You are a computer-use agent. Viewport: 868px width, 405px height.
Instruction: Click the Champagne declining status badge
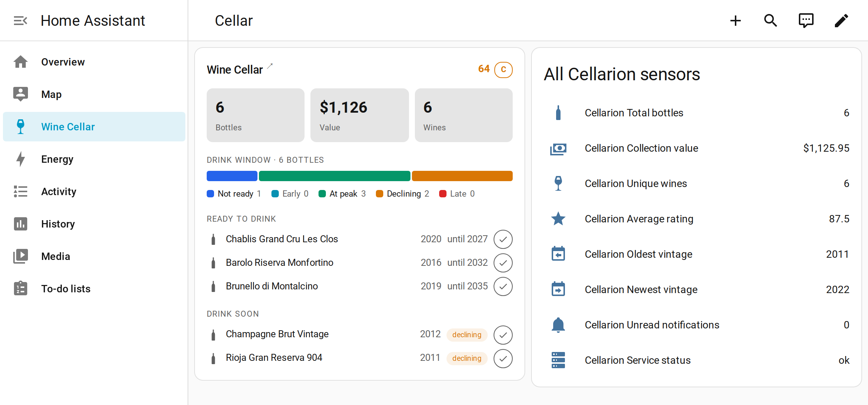(467, 335)
